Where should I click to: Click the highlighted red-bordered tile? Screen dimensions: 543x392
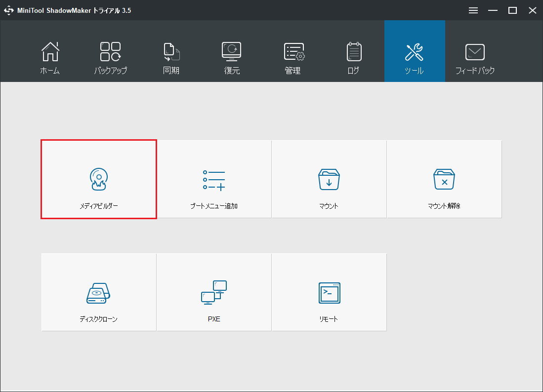[98, 179]
